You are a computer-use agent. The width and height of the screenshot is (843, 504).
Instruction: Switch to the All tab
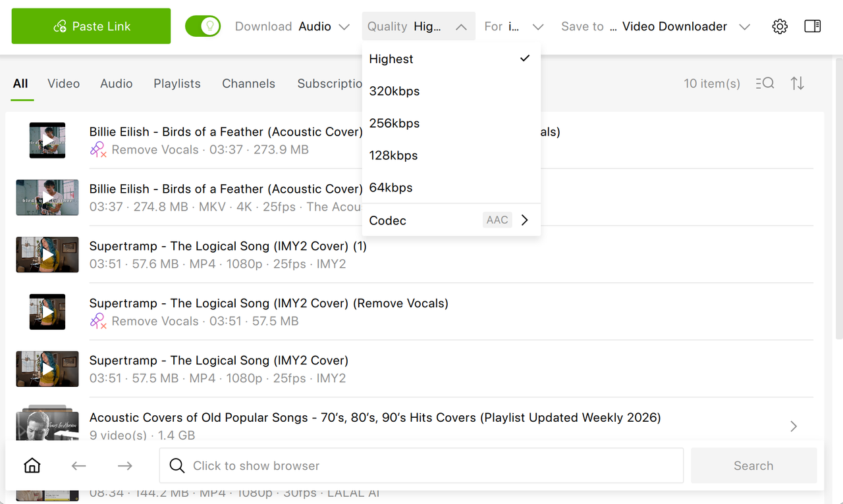(x=20, y=84)
